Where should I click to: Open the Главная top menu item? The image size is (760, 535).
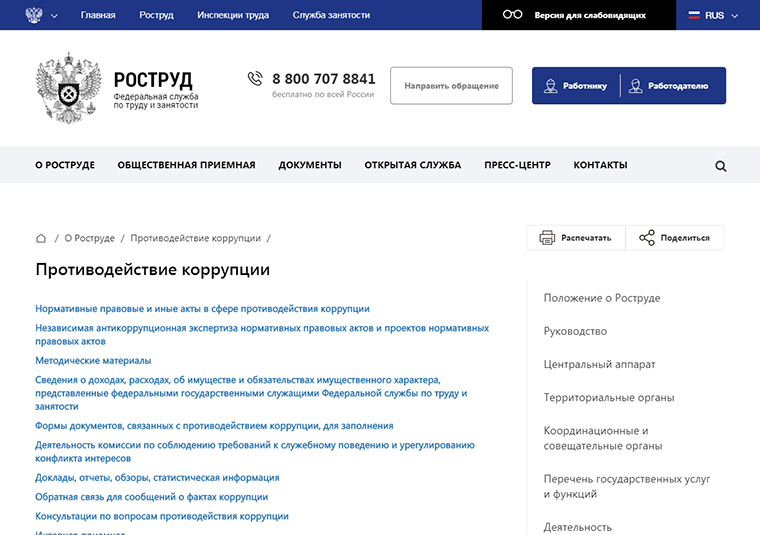click(98, 15)
